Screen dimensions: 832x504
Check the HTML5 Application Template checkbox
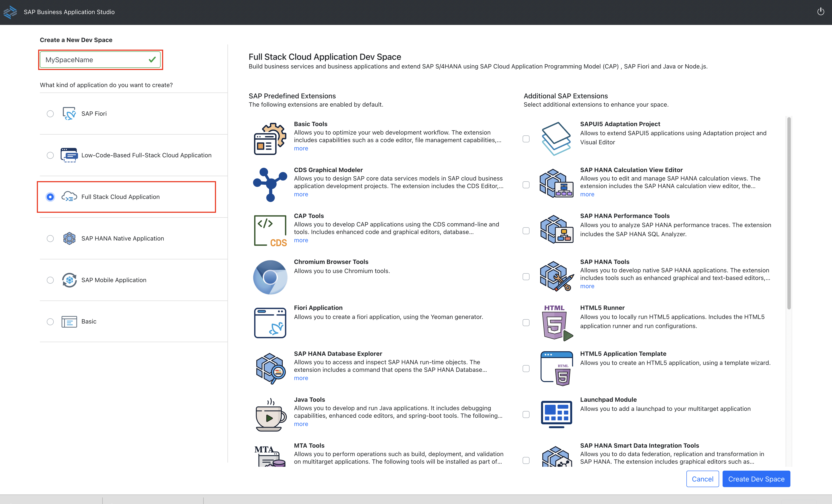click(x=526, y=369)
